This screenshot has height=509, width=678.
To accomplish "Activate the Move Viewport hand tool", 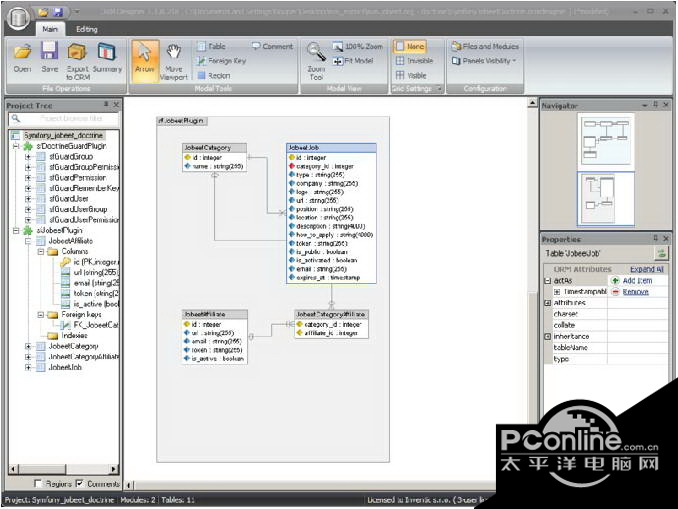I will [173, 58].
